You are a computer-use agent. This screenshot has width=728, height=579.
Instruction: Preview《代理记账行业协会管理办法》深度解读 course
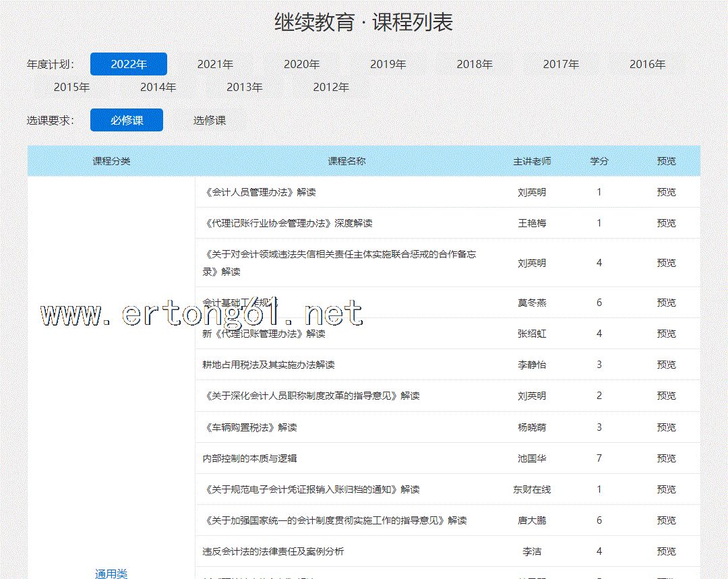(666, 223)
